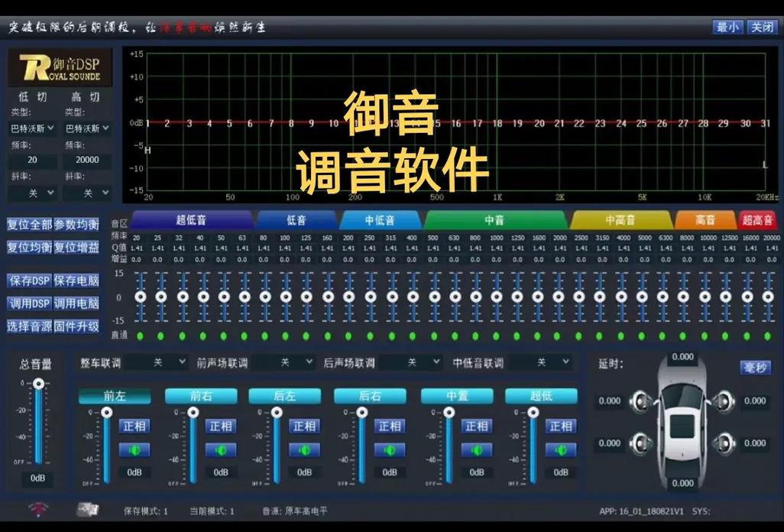Click the 最小 minimize button
Image resolution: width=784 pixels, height=532 pixels.
tap(727, 27)
